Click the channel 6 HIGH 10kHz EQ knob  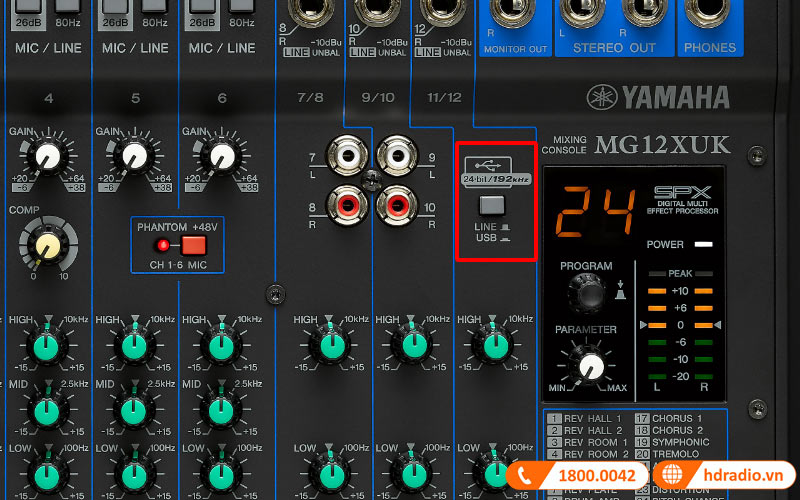[x=221, y=345]
